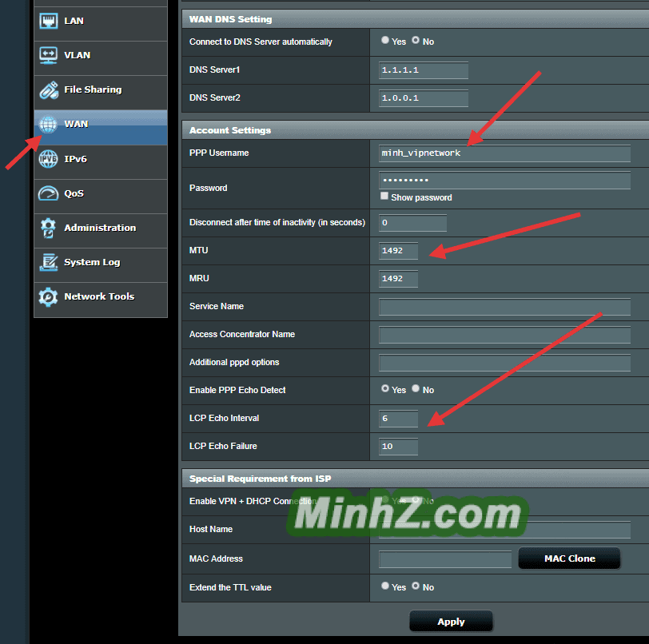
Task: Click the Apply button
Action: coord(451,622)
